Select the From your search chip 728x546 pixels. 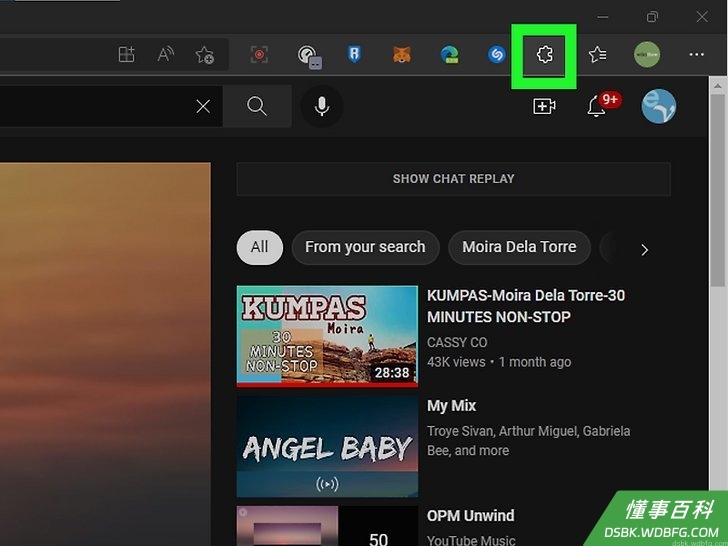click(x=365, y=247)
